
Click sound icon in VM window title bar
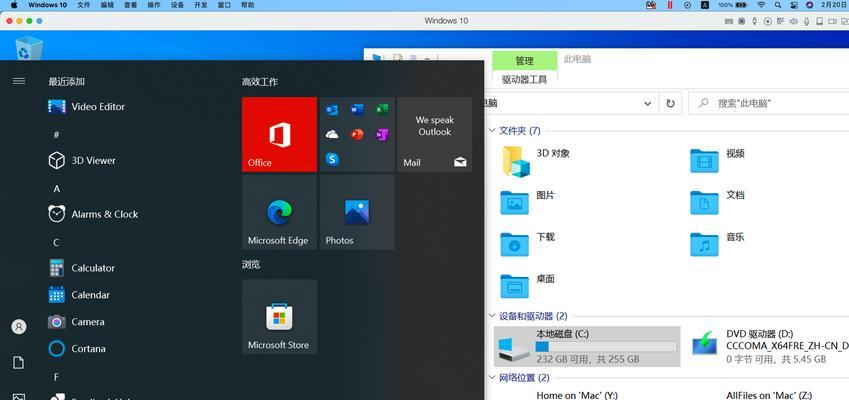[x=794, y=21]
